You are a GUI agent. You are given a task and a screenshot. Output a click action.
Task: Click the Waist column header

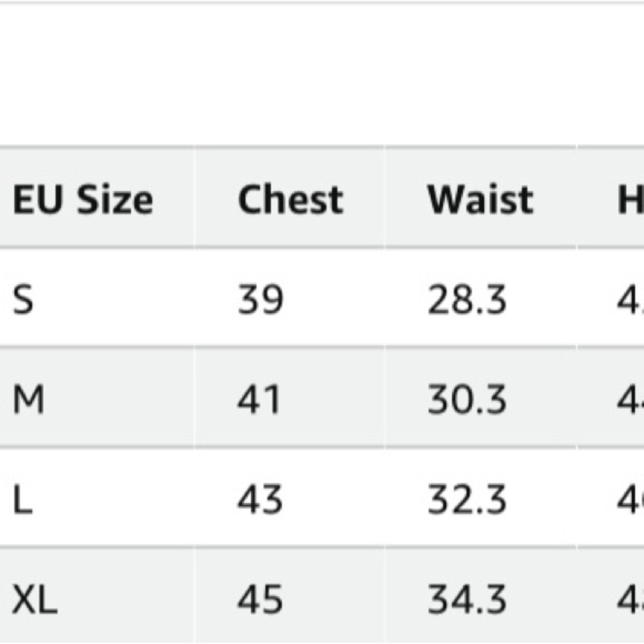pos(480,200)
